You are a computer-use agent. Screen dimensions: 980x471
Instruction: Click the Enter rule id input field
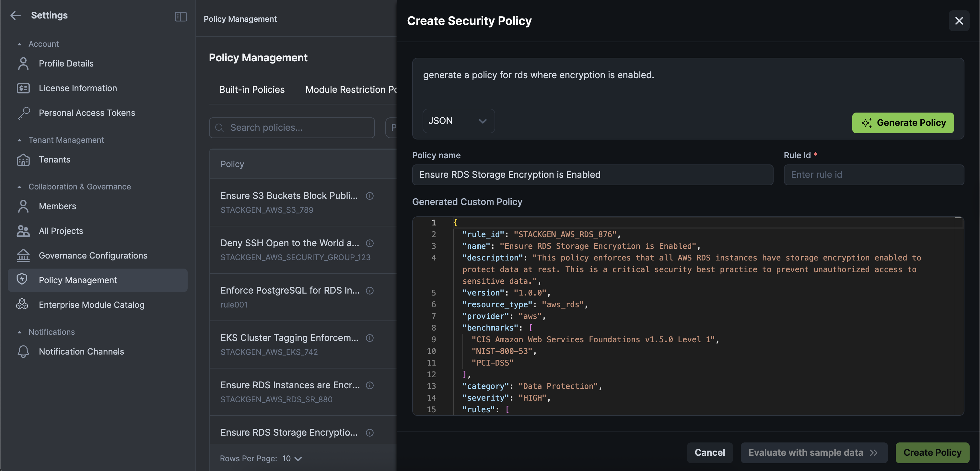(x=873, y=175)
